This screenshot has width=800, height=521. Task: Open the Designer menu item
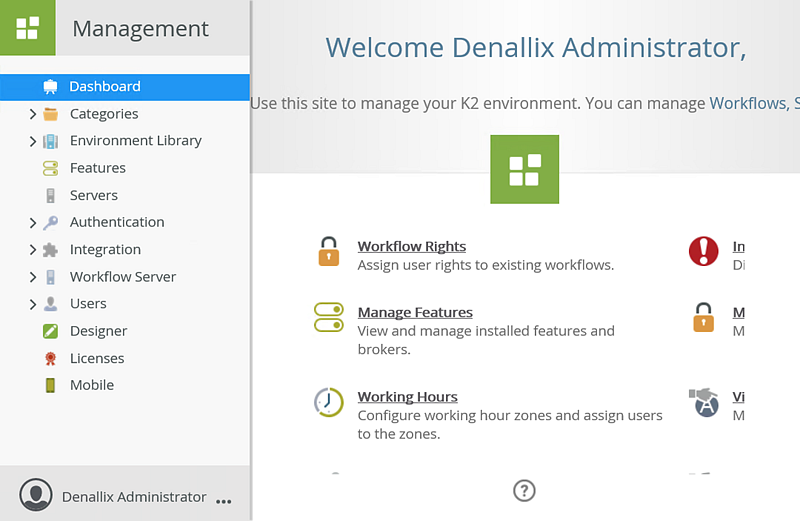[x=98, y=331]
